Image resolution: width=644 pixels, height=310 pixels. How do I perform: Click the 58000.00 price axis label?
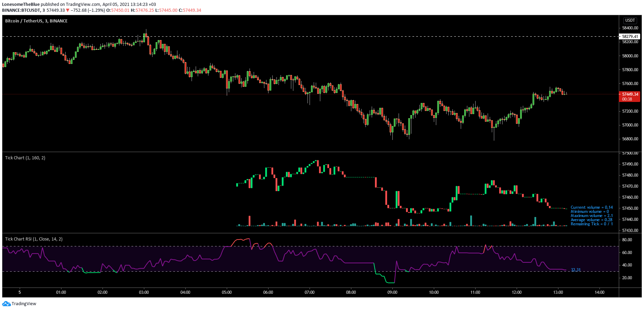point(630,56)
